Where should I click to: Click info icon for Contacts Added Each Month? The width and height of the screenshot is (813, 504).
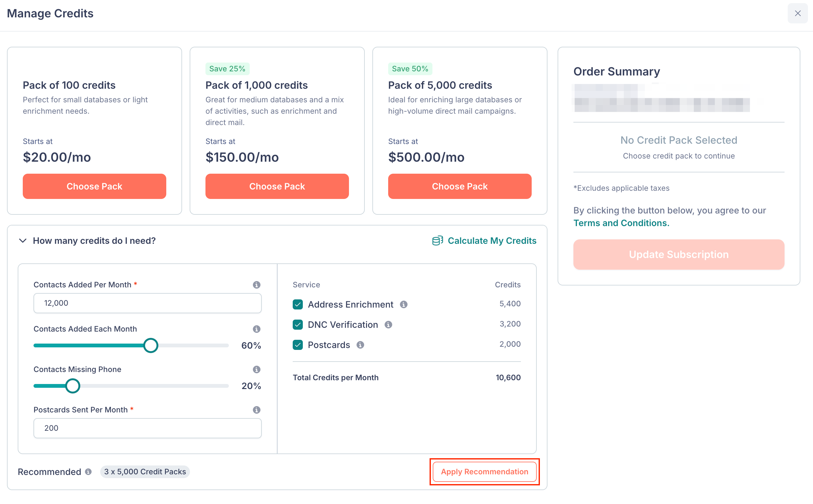256,329
